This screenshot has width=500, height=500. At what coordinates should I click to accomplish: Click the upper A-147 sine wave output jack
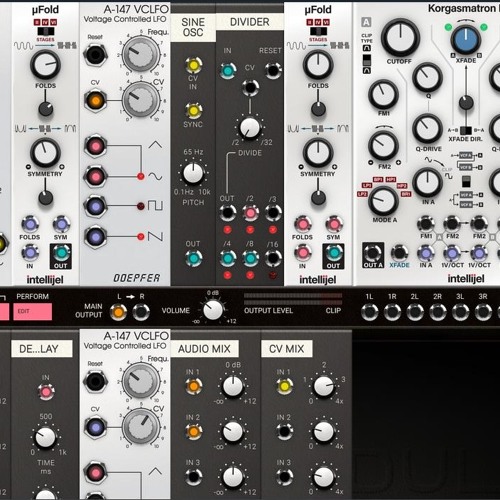[x=95, y=176]
